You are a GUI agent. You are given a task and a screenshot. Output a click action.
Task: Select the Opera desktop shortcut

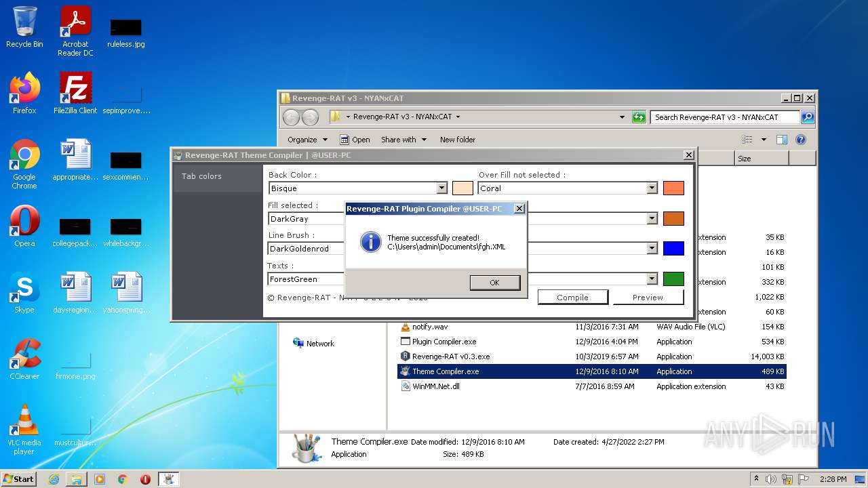24,226
